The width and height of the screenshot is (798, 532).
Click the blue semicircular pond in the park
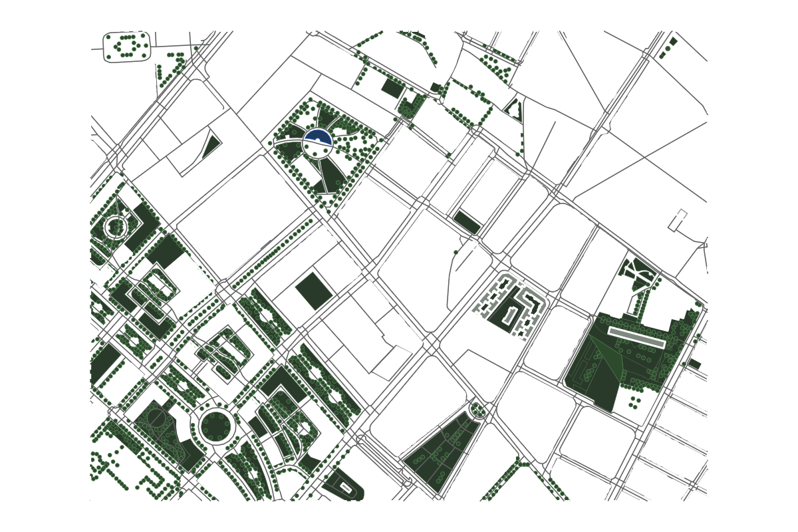click(318, 138)
